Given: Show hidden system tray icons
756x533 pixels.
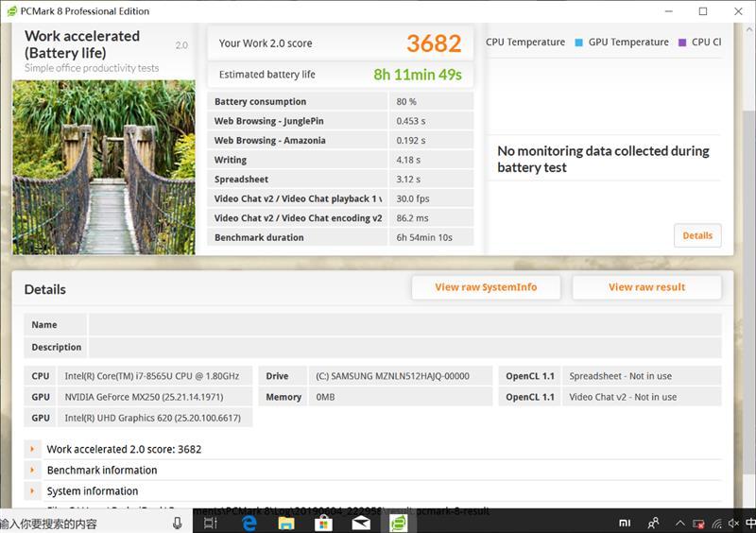Looking at the screenshot, I should (x=679, y=523).
